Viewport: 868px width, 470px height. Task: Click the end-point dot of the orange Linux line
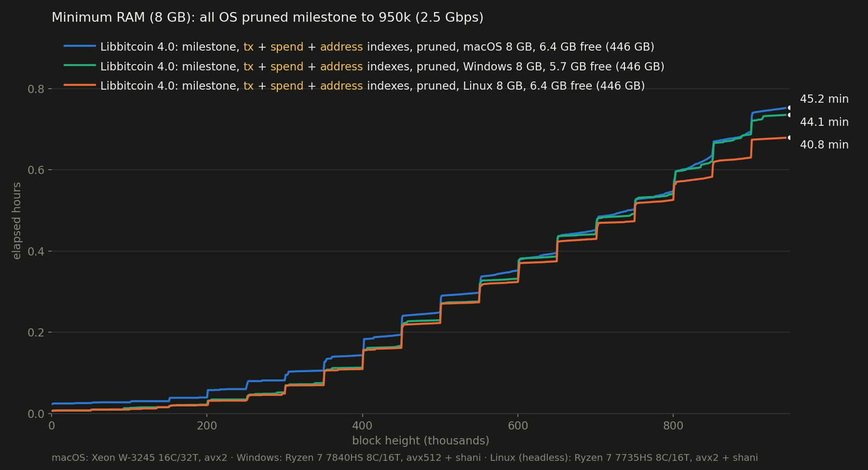789,138
